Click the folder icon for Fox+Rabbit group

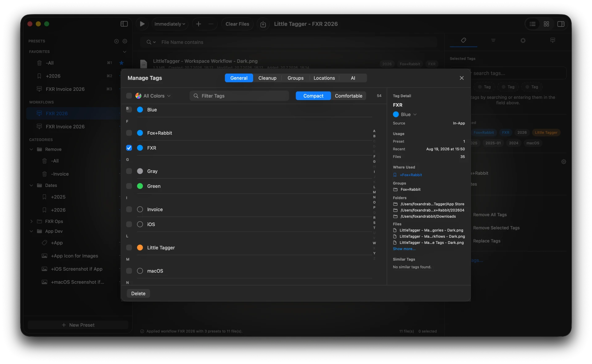pyautogui.click(x=395, y=189)
